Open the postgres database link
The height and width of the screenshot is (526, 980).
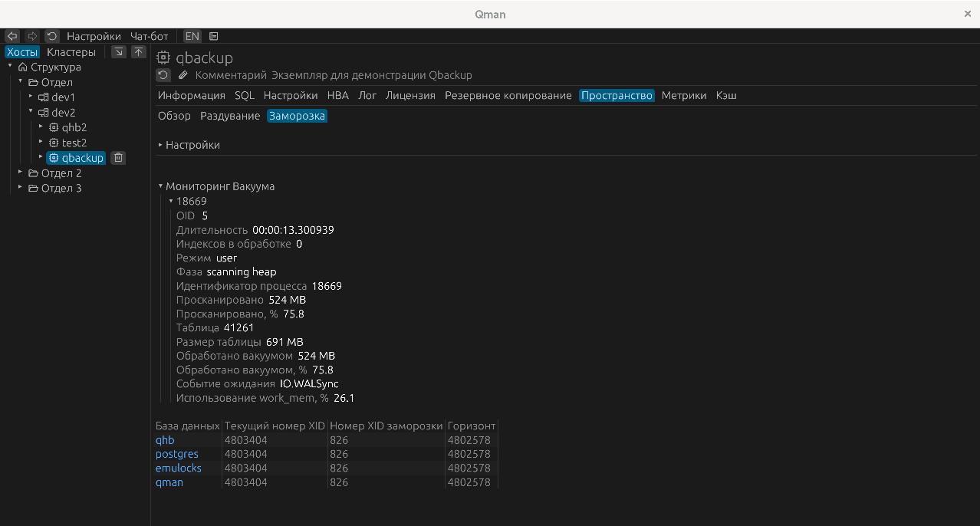(176, 454)
